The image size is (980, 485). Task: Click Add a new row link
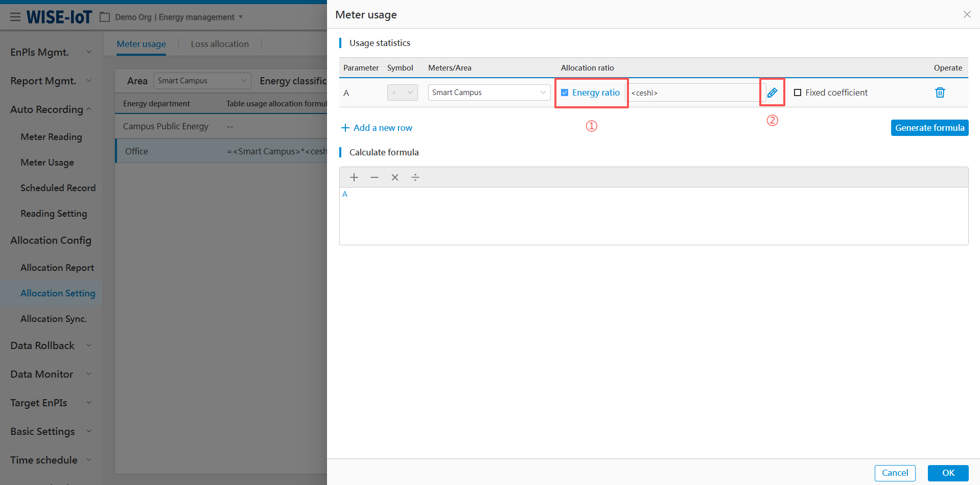tap(377, 128)
